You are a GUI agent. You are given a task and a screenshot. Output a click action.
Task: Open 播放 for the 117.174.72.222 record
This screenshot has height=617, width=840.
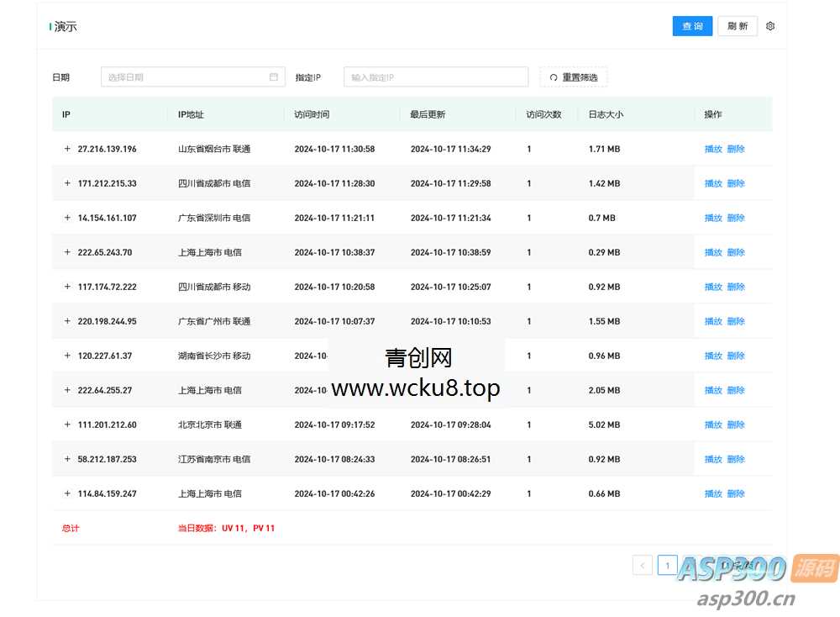coord(712,287)
